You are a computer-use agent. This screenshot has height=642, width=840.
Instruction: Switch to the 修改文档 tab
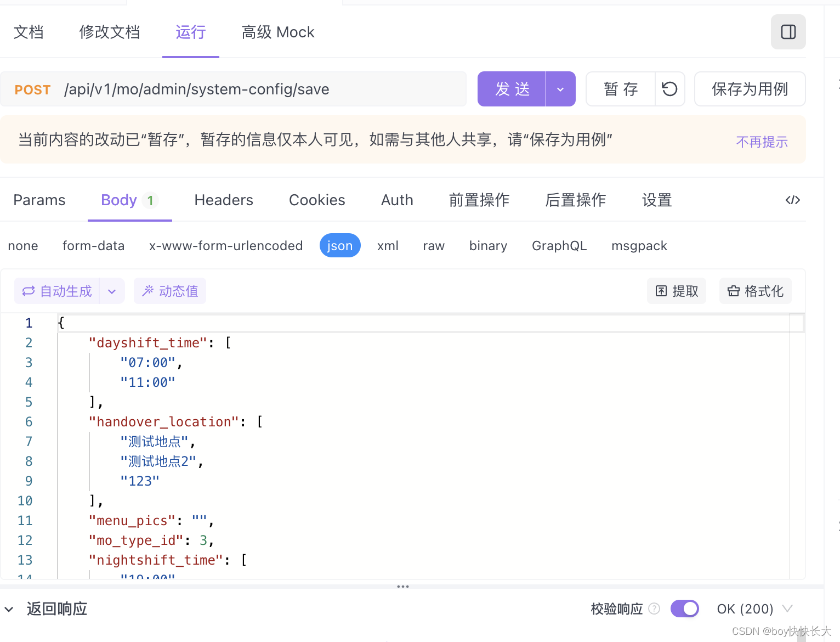coord(110,32)
